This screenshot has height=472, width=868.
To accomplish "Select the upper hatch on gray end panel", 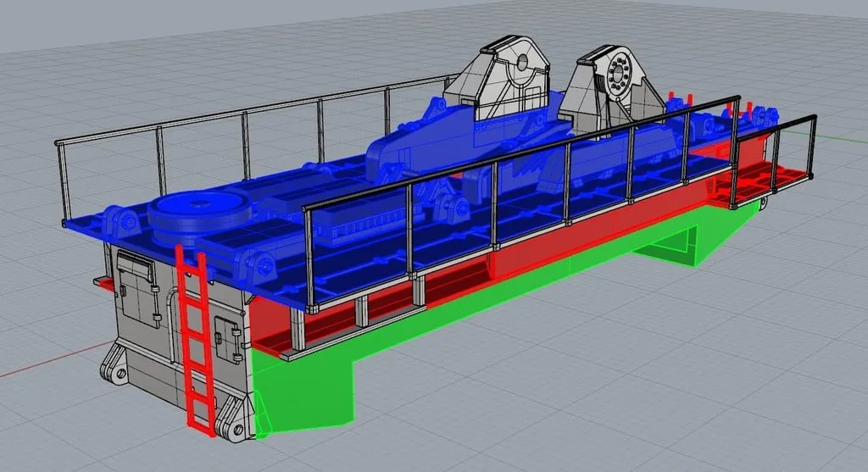I will pyautogui.click(x=136, y=291).
